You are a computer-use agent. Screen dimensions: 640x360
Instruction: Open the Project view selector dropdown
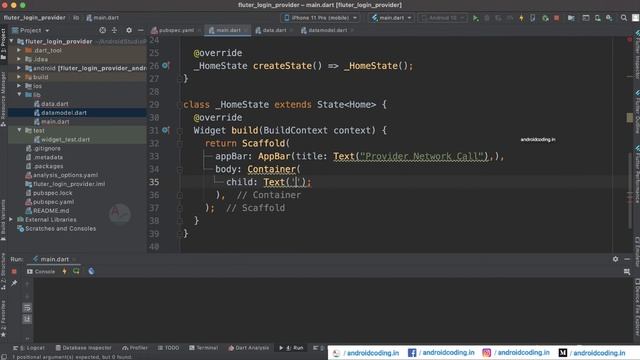tap(31, 30)
